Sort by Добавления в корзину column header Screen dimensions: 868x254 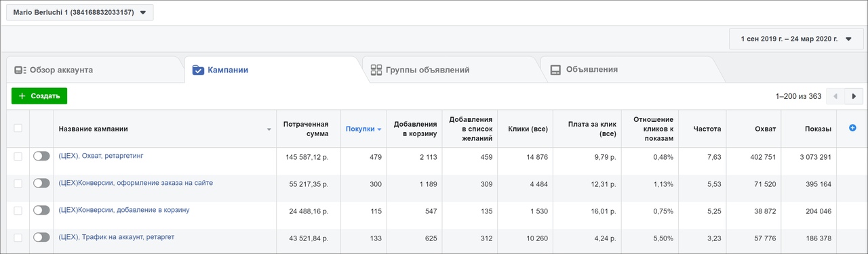[415, 129]
